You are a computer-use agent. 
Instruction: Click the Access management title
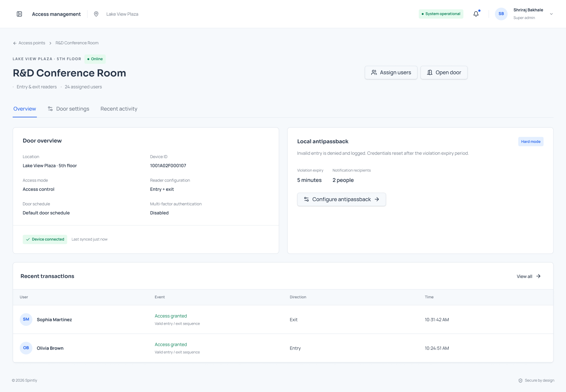coord(56,14)
